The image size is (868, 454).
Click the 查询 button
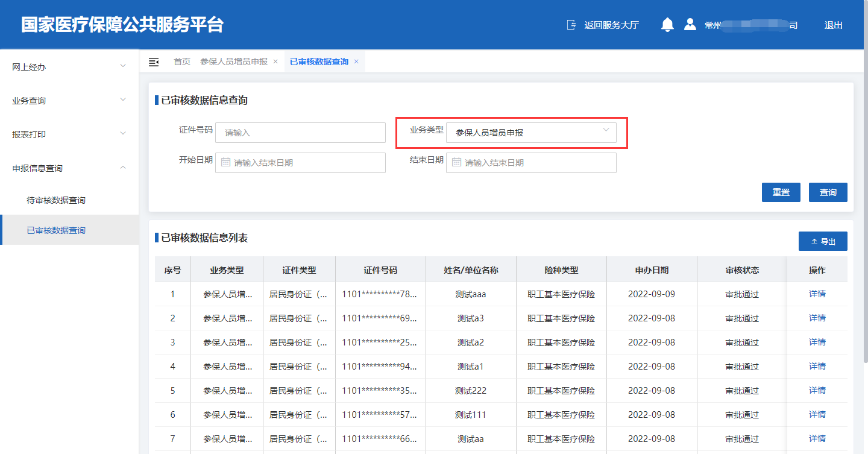(x=828, y=192)
